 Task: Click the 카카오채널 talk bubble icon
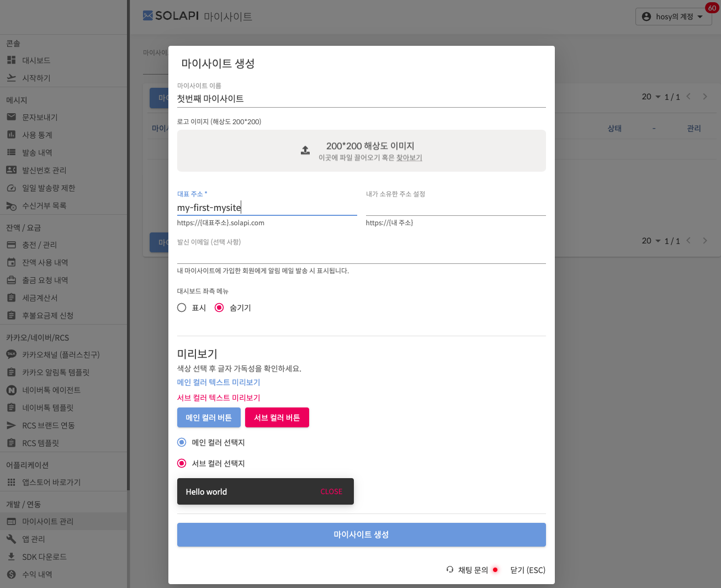(x=11, y=354)
